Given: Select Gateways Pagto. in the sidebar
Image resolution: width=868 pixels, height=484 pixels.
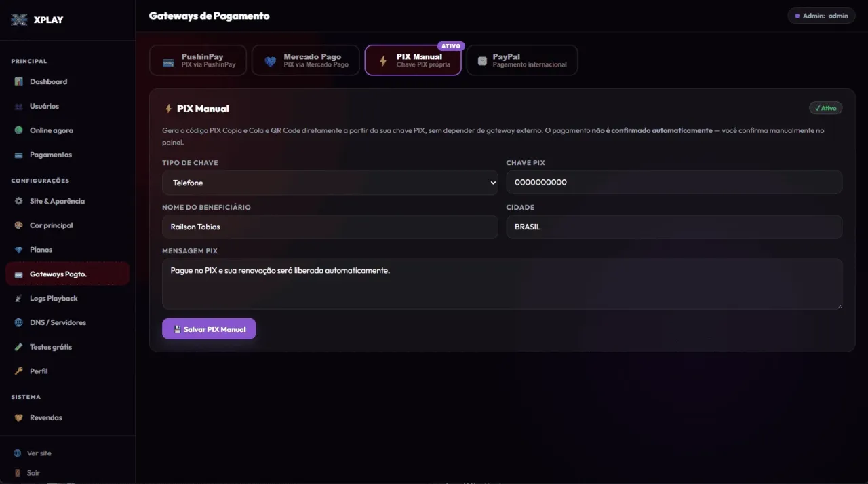Looking at the screenshot, I should coord(67,274).
